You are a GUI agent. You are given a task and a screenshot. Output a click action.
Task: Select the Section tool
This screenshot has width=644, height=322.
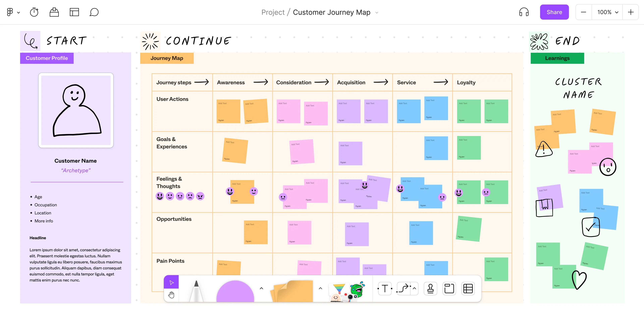click(x=449, y=288)
